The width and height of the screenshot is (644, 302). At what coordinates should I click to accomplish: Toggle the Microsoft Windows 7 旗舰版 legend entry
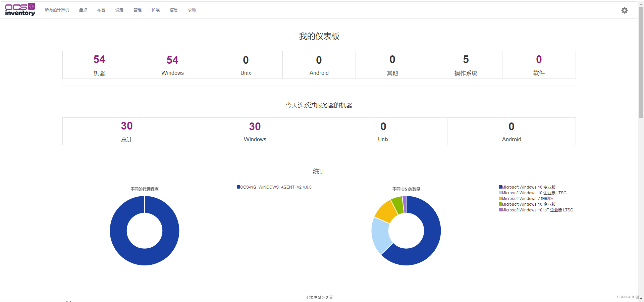tap(526, 198)
